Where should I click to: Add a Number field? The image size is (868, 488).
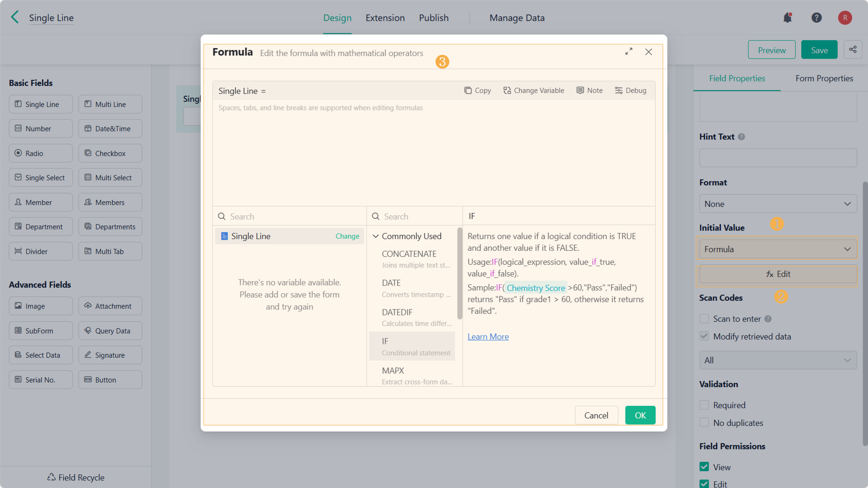pos(41,129)
